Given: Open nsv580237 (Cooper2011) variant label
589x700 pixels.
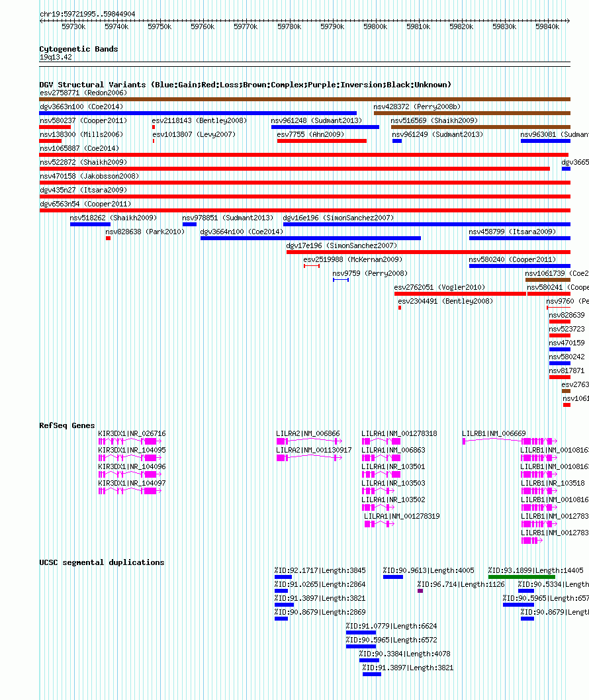Looking at the screenshot, I should pos(83,120).
